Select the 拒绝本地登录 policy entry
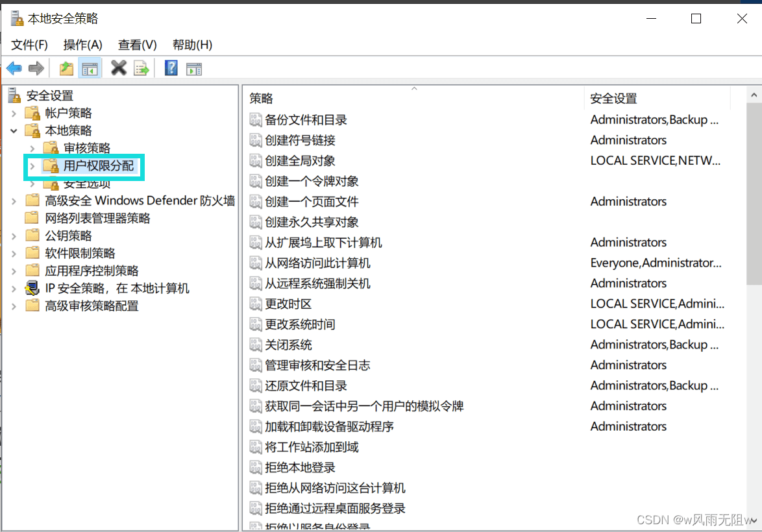 300,468
